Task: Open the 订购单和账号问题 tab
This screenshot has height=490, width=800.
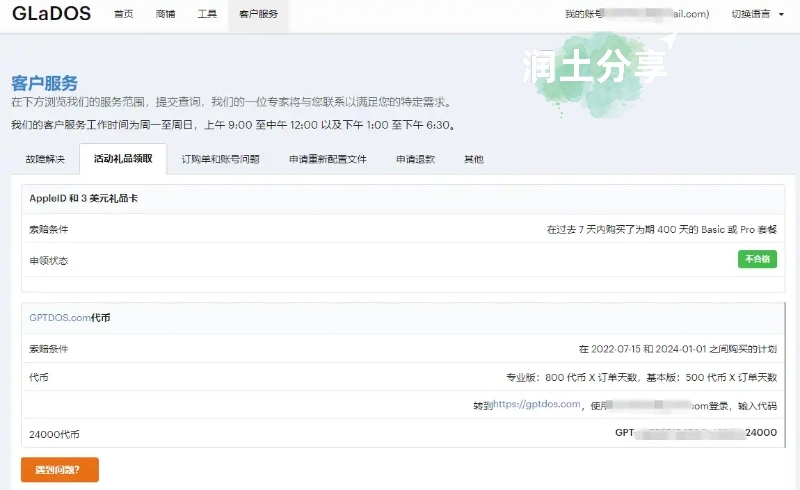Action: [x=220, y=159]
